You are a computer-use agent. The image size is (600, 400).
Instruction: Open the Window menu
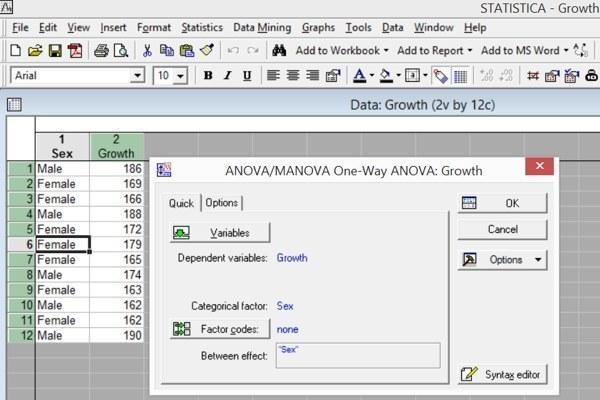pos(434,28)
